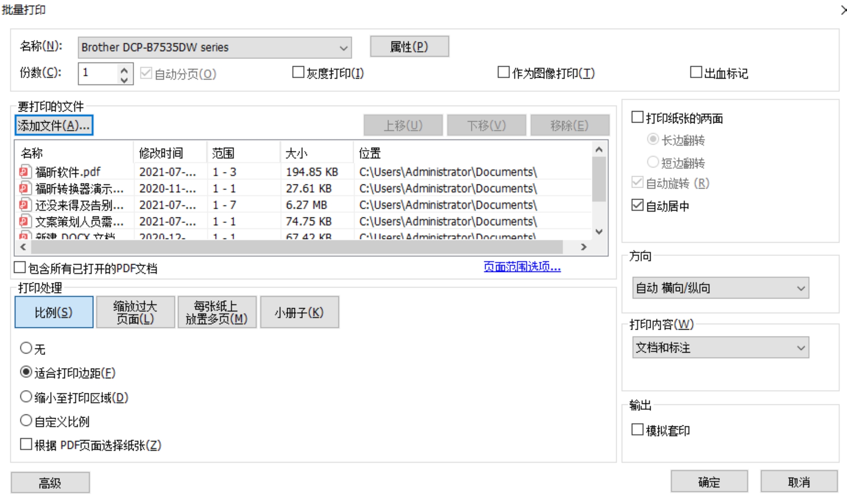Confirm with the 确定 button
847x504 pixels.
(x=709, y=482)
